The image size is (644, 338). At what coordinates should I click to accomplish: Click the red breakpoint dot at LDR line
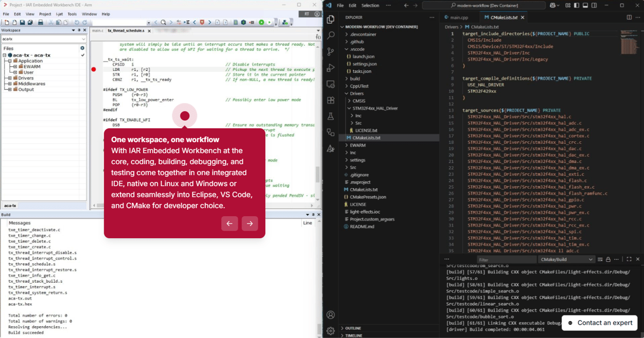click(x=93, y=69)
